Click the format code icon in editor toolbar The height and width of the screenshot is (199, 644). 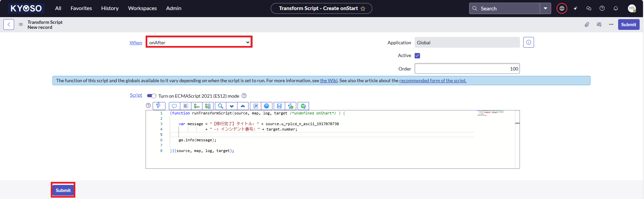pos(185,106)
